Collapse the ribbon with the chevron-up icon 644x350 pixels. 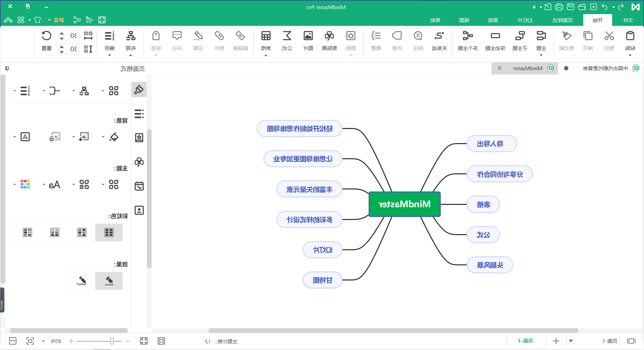pyautogui.click(x=8, y=20)
